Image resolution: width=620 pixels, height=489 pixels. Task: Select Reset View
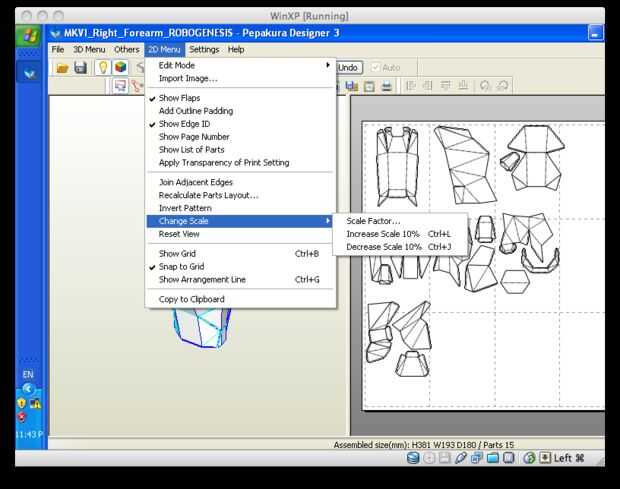[x=241, y=234]
